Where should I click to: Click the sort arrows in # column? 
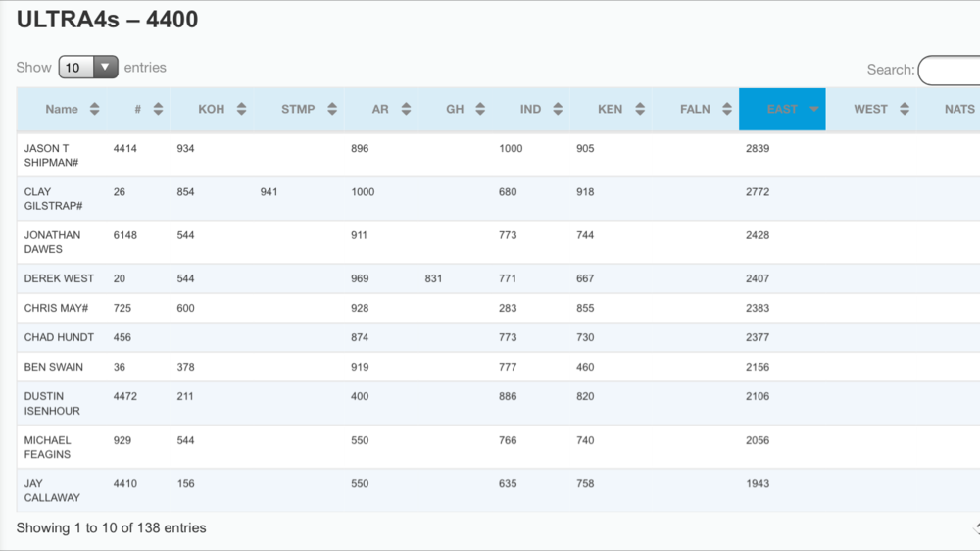[x=158, y=110]
